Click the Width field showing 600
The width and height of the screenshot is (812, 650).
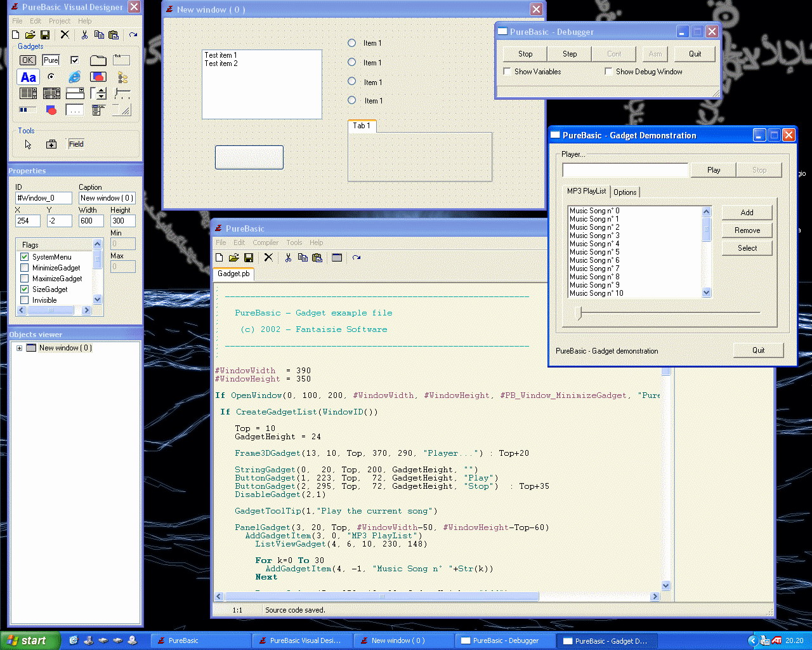(x=91, y=221)
